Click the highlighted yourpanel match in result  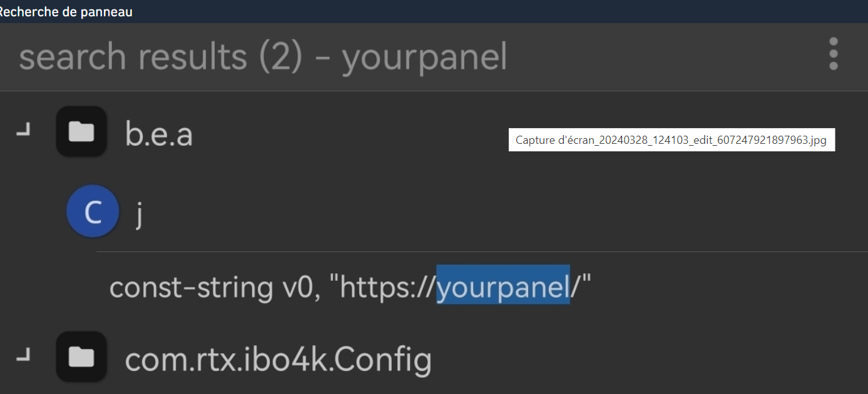503,286
